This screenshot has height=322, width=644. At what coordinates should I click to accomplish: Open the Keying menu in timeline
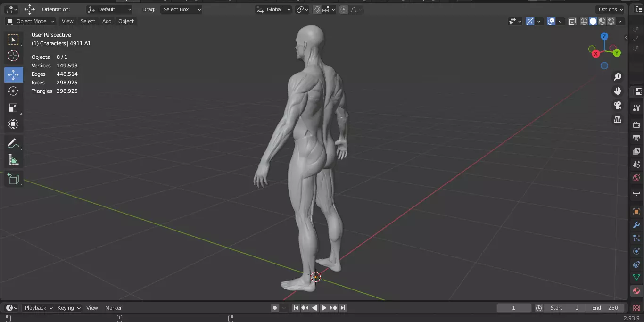coord(69,308)
